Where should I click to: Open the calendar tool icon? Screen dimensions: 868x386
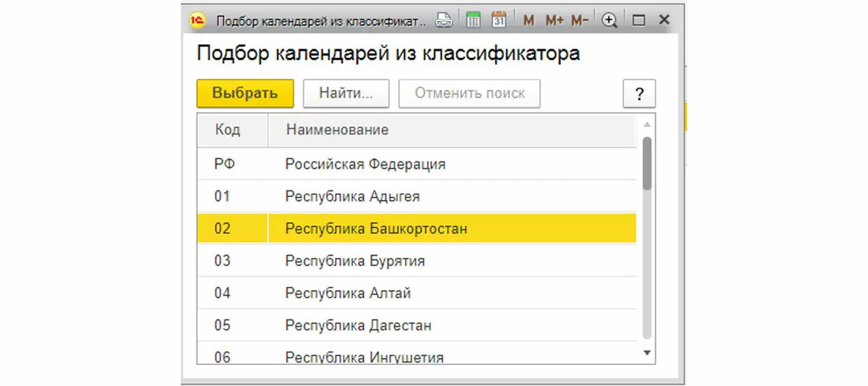coord(499,20)
